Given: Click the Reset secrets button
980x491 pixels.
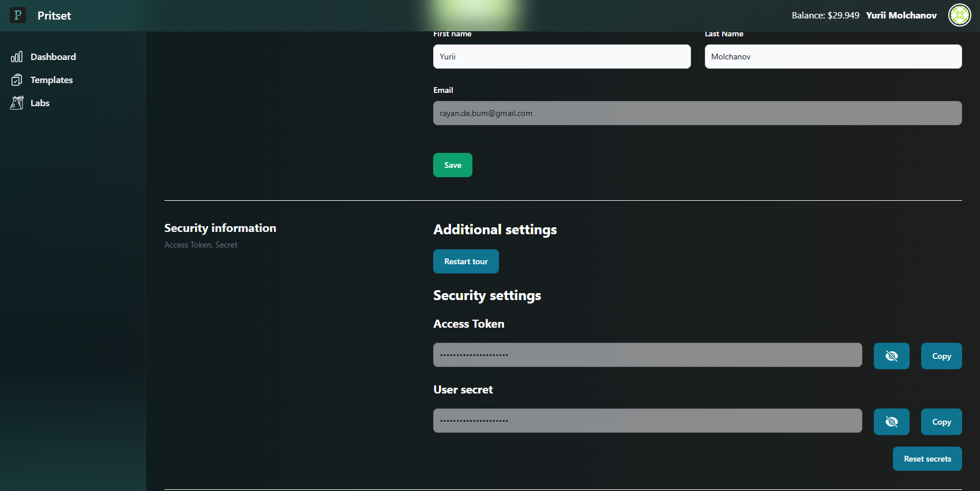Looking at the screenshot, I should (x=927, y=459).
